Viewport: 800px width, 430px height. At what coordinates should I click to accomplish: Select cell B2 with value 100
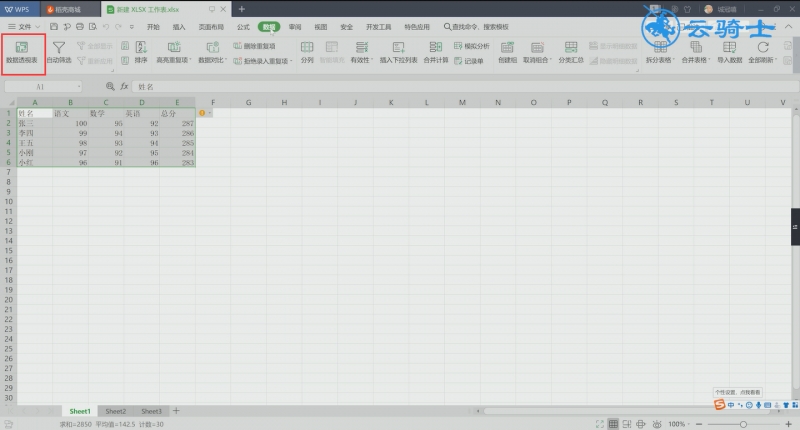(70, 123)
